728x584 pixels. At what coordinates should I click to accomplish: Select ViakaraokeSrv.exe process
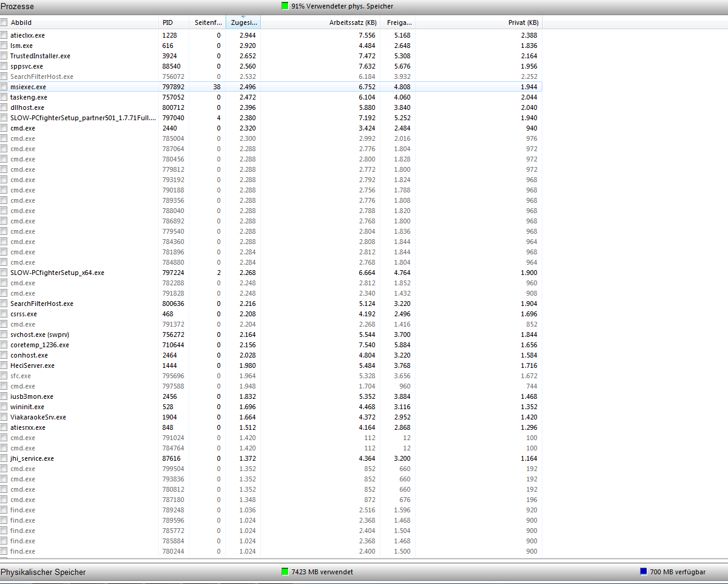point(38,417)
